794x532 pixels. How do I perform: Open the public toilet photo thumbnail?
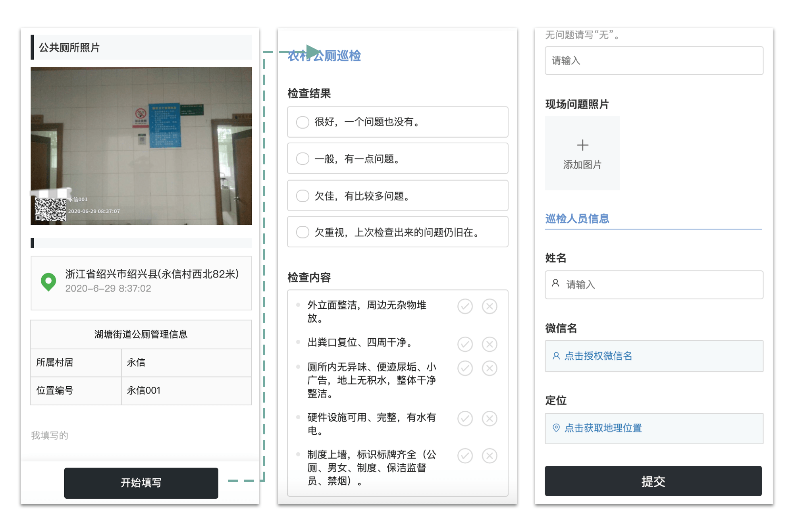(x=141, y=145)
